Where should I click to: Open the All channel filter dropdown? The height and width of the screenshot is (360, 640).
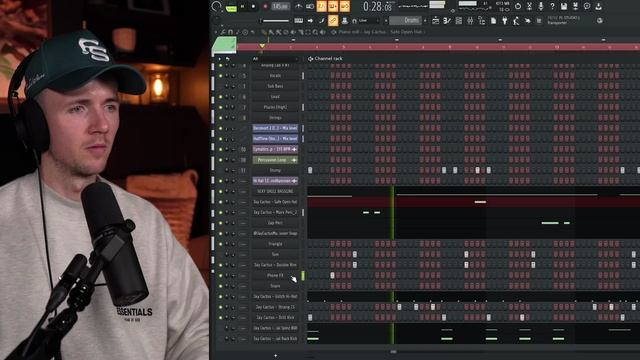point(275,59)
